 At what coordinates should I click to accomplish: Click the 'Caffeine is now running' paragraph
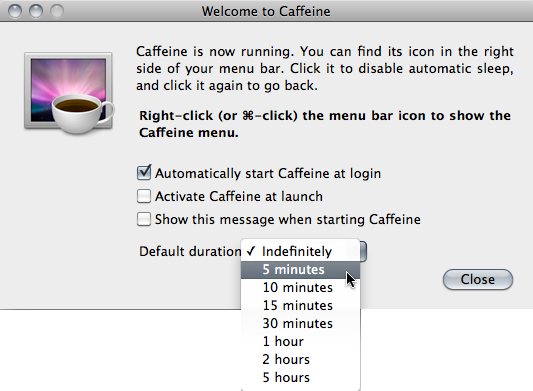point(325,68)
